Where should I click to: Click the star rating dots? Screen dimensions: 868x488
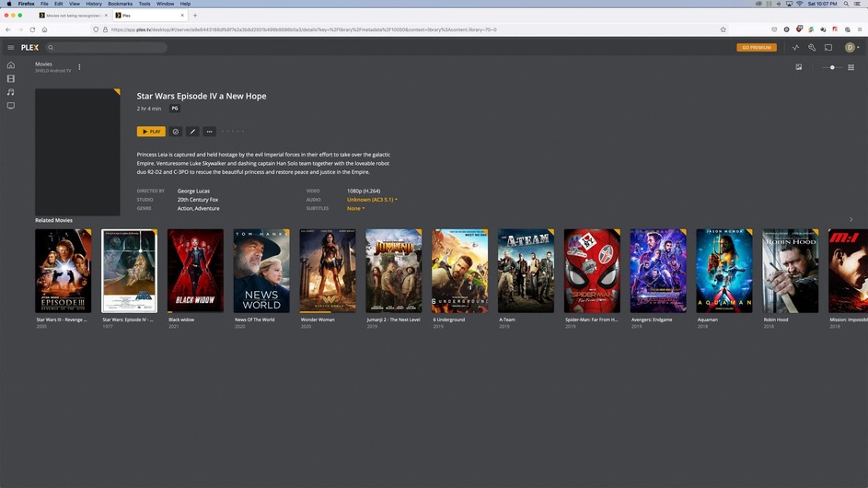coord(233,132)
